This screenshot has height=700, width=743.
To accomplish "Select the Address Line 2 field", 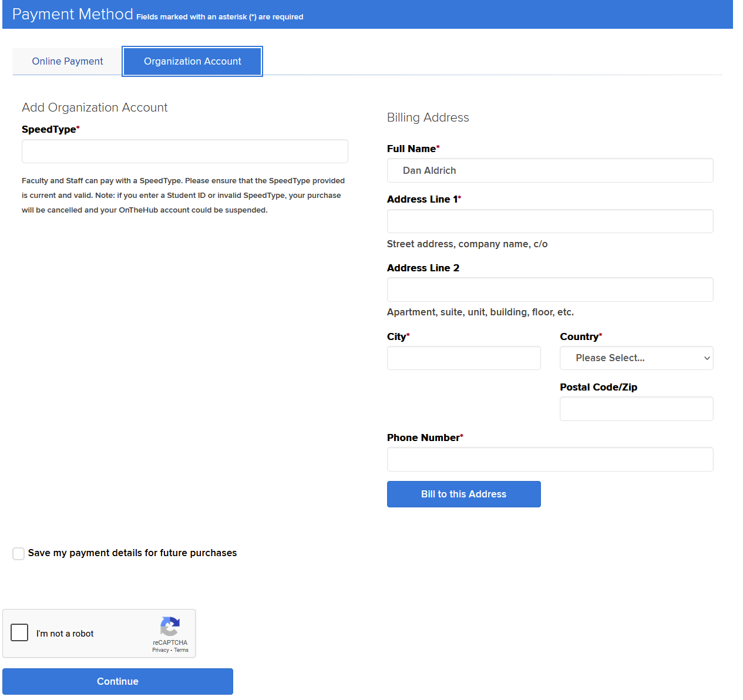I will [x=550, y=290].
